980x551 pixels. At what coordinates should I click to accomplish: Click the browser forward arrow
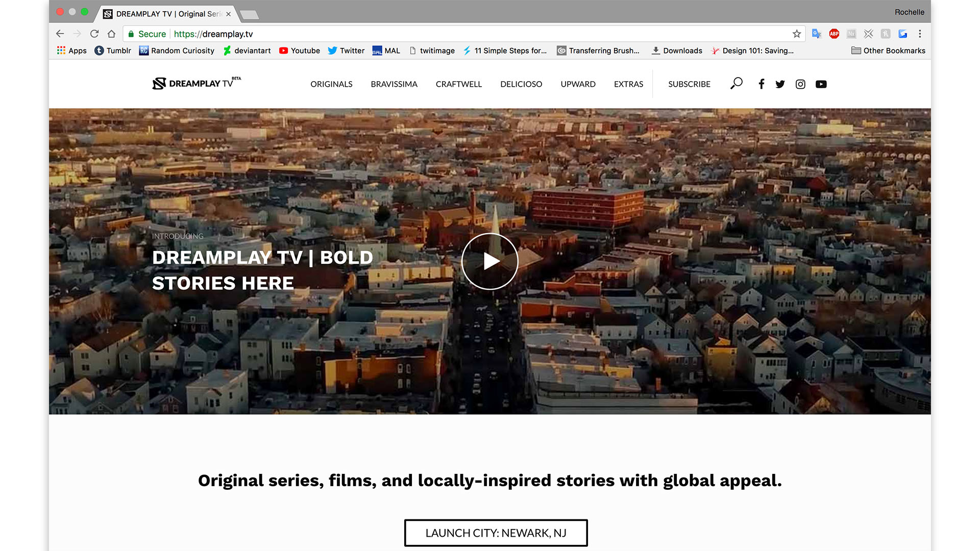[x=77, y=34]
